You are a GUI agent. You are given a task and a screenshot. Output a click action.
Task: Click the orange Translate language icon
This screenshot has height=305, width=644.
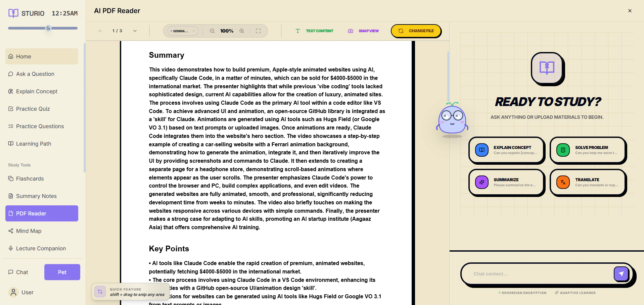563,182
